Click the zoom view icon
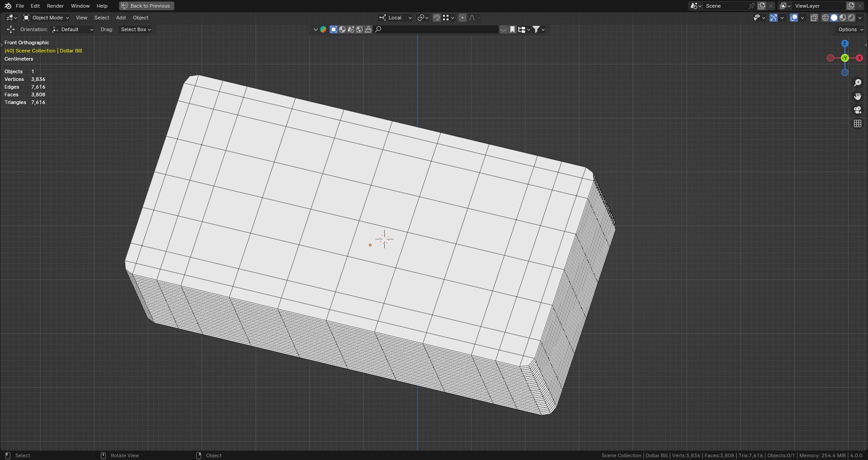 [858, 83]
